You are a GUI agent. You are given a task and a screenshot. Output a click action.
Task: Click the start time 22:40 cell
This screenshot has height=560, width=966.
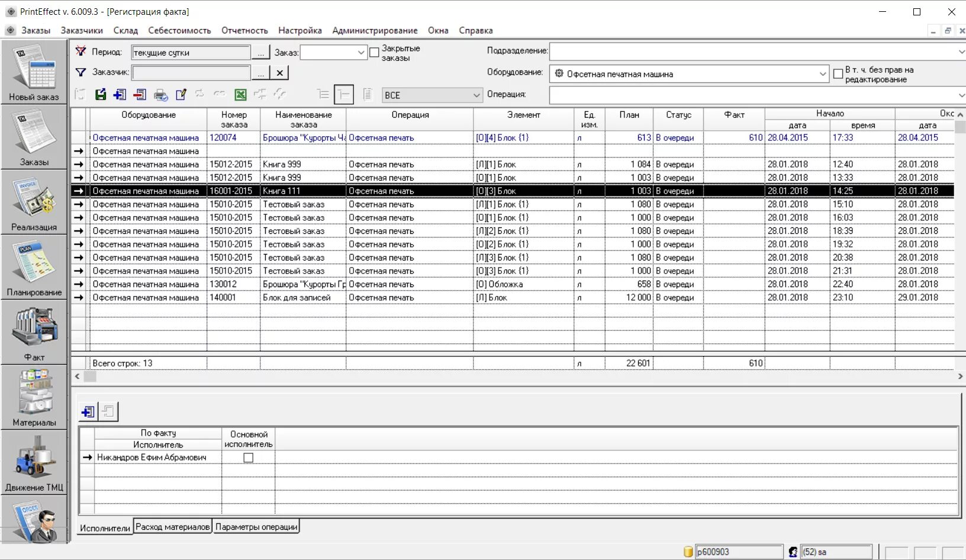pos(862,284)
